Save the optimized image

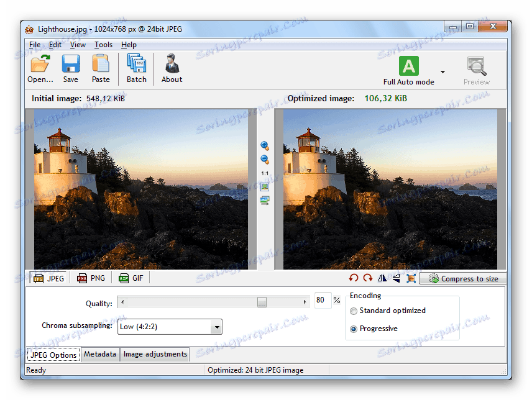tap(71, 69)
